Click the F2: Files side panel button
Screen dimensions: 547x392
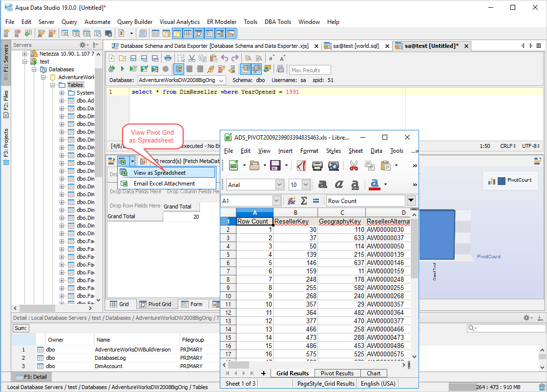point(6,104)
